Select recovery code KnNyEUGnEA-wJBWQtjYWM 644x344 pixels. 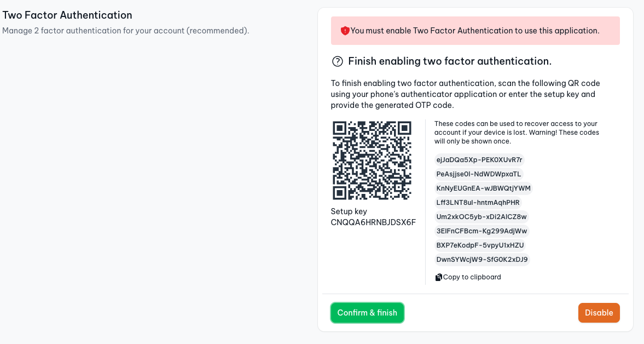click(484, 188)
